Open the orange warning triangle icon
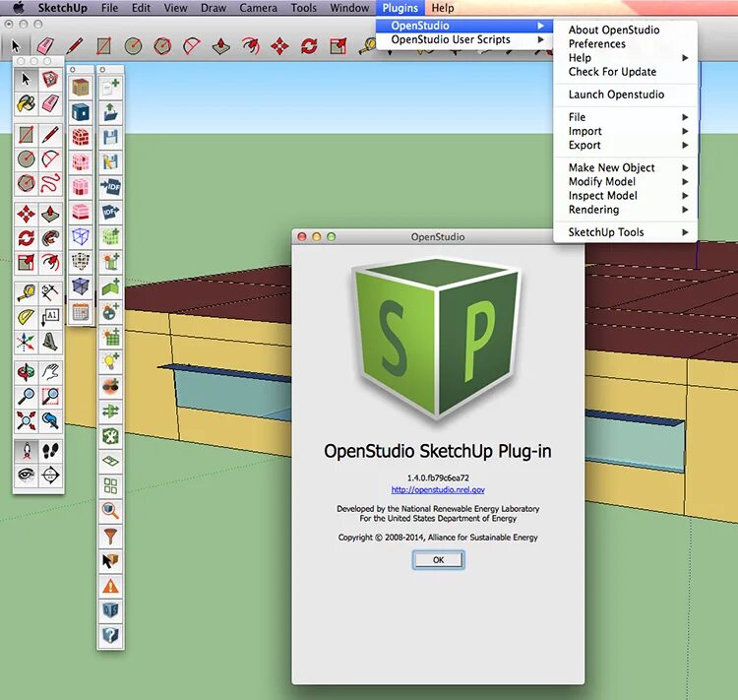This screenshot has width=738, height=700. click(x=110, y=586)
